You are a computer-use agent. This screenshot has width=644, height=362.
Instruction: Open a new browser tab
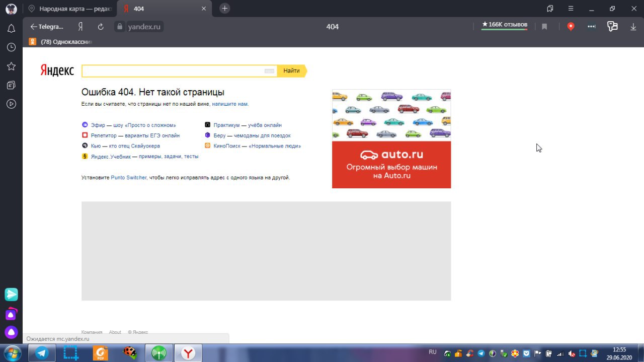pos(225,9)
